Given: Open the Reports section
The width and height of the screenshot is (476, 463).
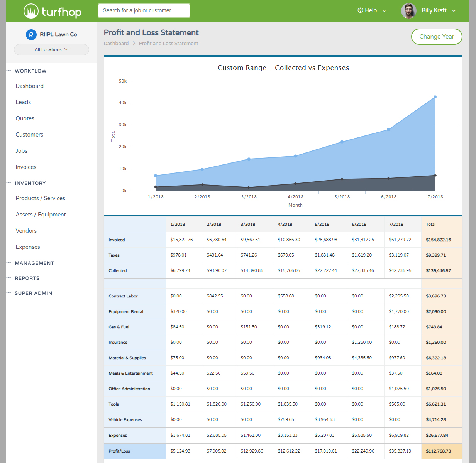Looking at the screenshot, I should [x=27, y=278].
